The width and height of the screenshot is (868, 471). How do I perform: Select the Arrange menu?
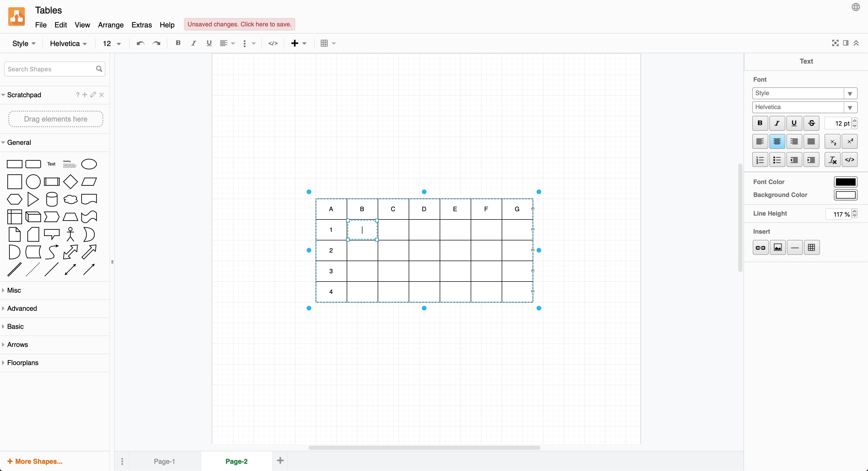pos(111,25)
